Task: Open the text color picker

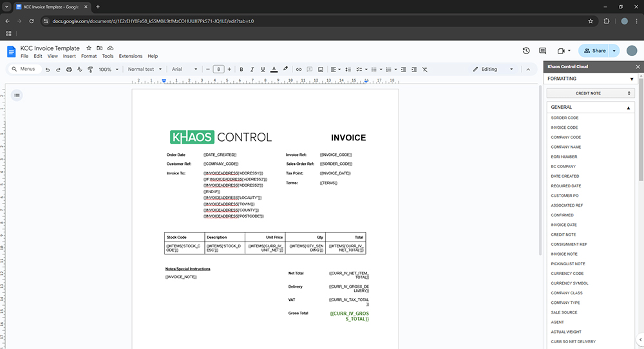Action: click(274, 70)
